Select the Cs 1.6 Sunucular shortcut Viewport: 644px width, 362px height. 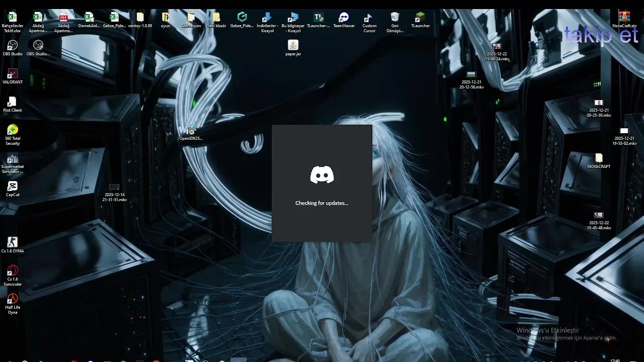click(13, 271)
